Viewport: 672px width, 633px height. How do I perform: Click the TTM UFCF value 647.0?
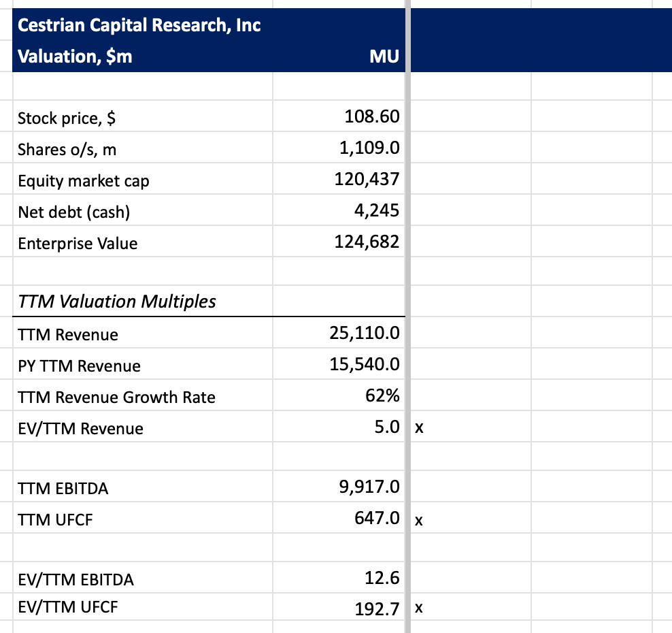pos(377,519)
